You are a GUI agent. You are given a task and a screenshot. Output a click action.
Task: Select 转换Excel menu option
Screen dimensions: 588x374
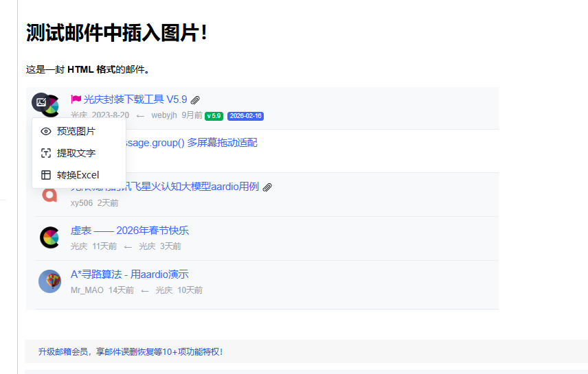(78, 175)
